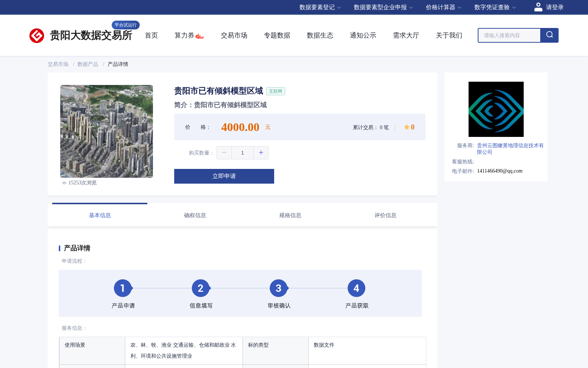This screenshot has height=368, width=588.
Task: Switch to the 规格信息 tab
Action: pyautogui.click(x=290, y=215)
